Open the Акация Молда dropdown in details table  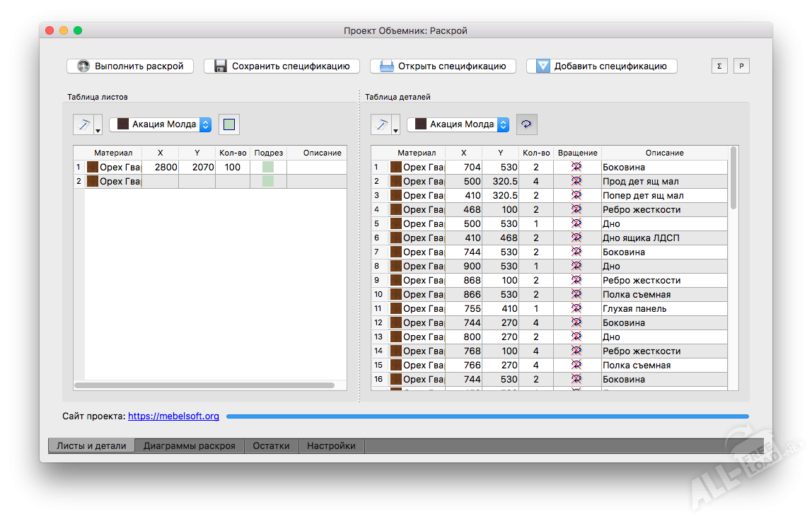click(458, 124)
